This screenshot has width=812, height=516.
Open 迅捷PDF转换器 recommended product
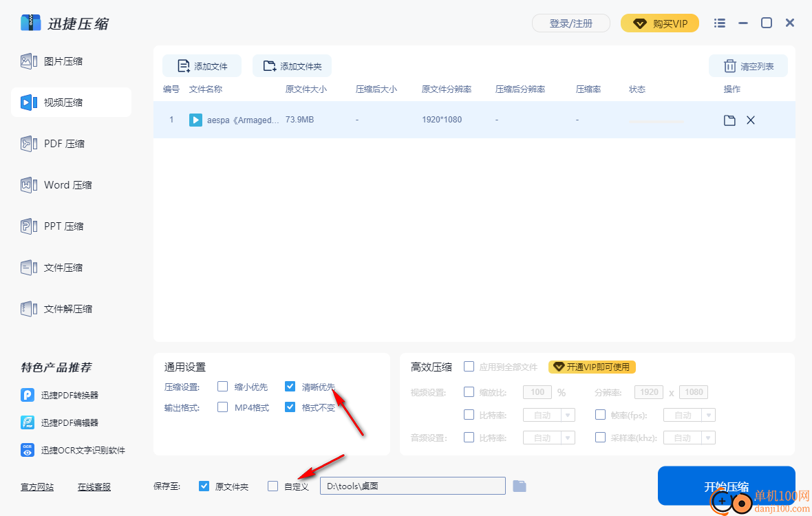coord(60,396)
